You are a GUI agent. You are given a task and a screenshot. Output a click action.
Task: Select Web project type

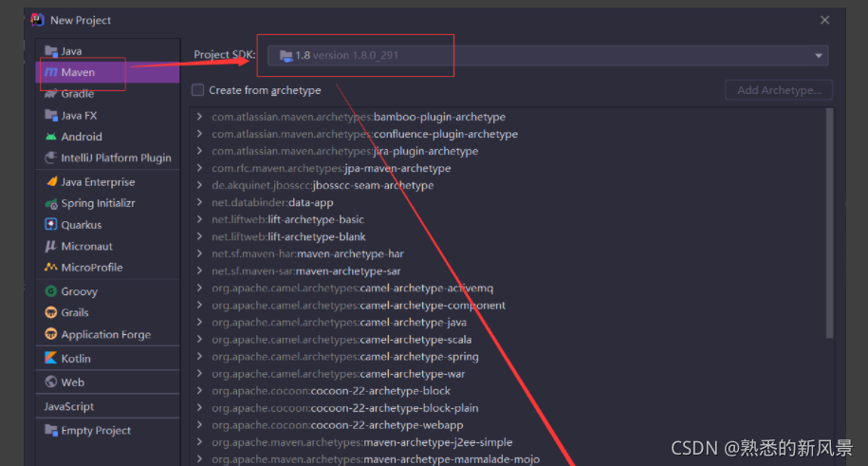click(107, 382)
